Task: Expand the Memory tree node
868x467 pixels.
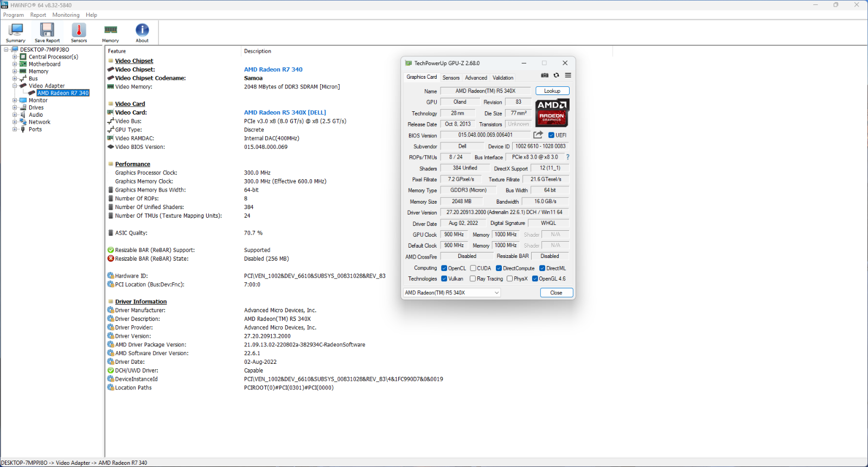Action: click(x=15, y=71)
